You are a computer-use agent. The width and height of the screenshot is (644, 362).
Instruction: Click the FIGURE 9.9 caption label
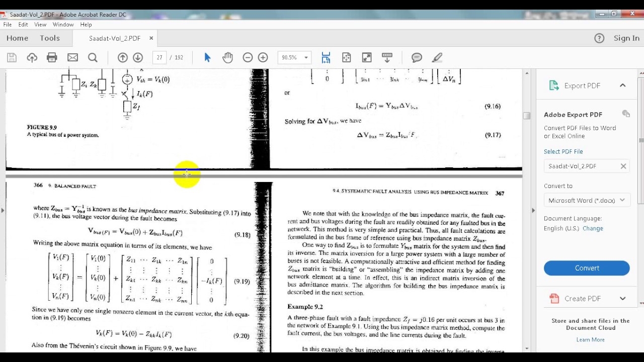pyautogui.click(x=42, y=128)
